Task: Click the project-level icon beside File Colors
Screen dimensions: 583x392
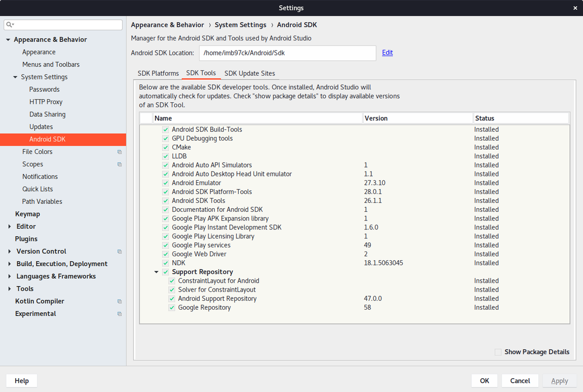Action: pyautogui.click(x=119, y=151)
